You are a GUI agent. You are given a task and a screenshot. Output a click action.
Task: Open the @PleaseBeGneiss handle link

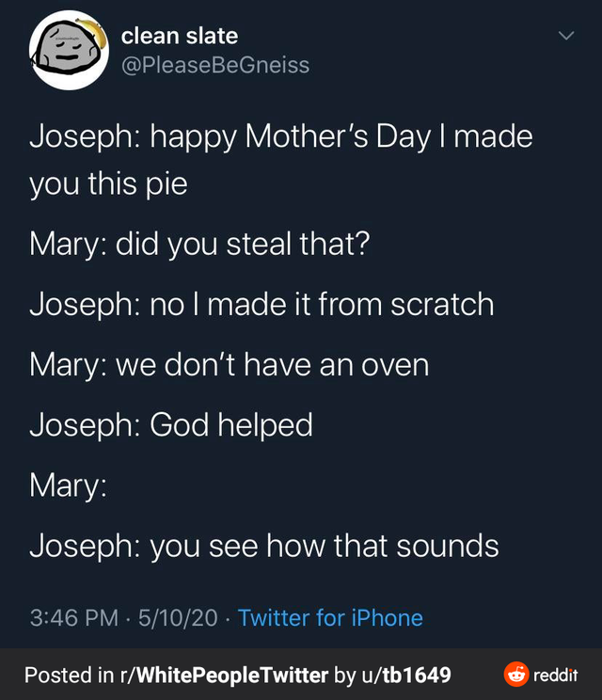point(214,65)
